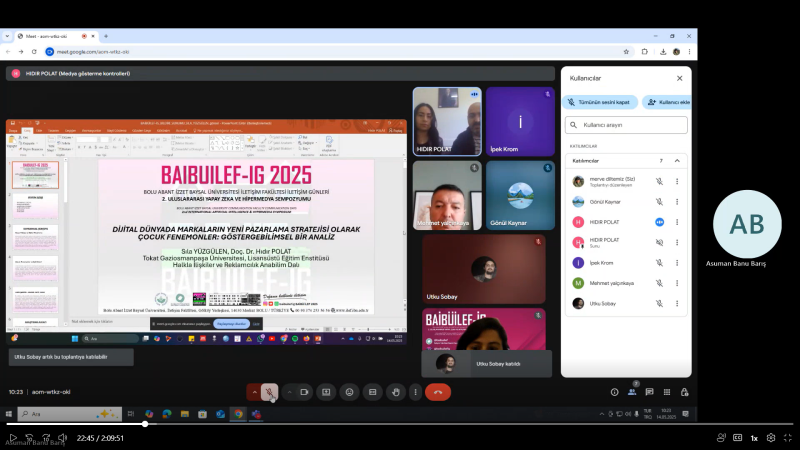Bookmark this page star icon
Viewport: 800px width, 450px height.
pyautogui.click(x=626, y=52)
